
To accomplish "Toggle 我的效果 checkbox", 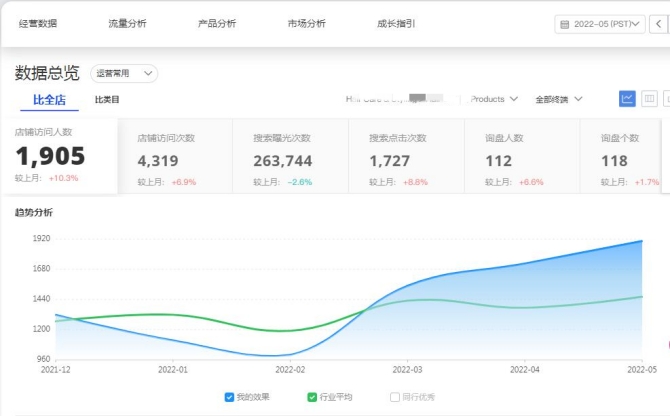I will click(230, 397).
